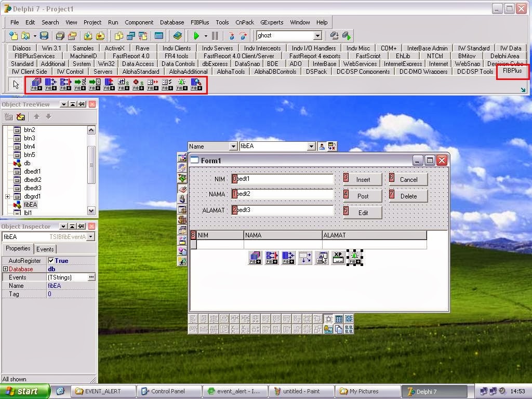Click the Name property value fibEA
The image size is (532, 399).
coord(71,286)
